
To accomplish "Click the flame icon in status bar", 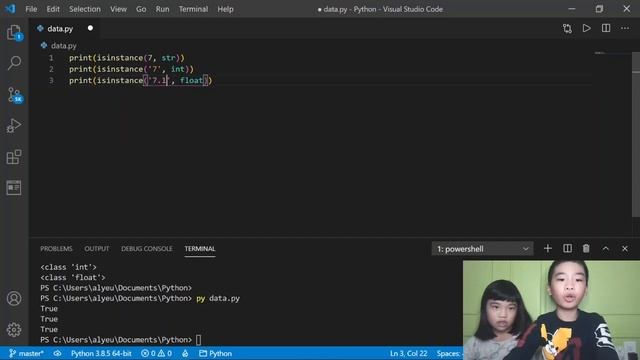I will click(x=185, y=353).
